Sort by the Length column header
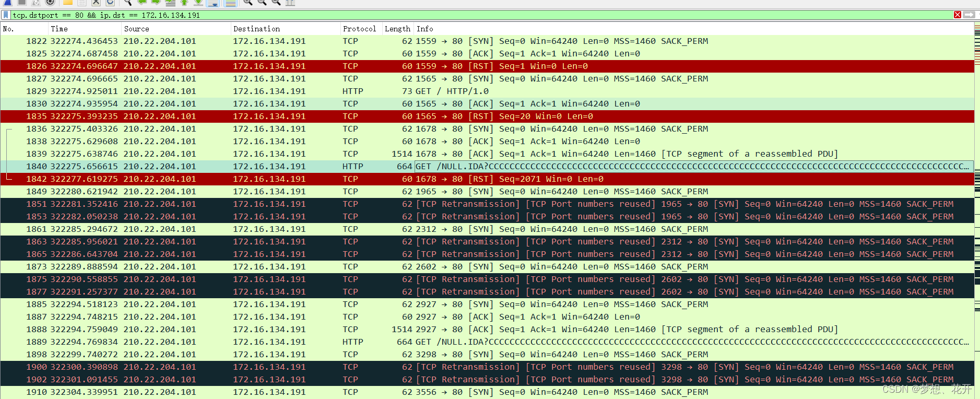This screenshot has width=980, height=399. (398, 29)
